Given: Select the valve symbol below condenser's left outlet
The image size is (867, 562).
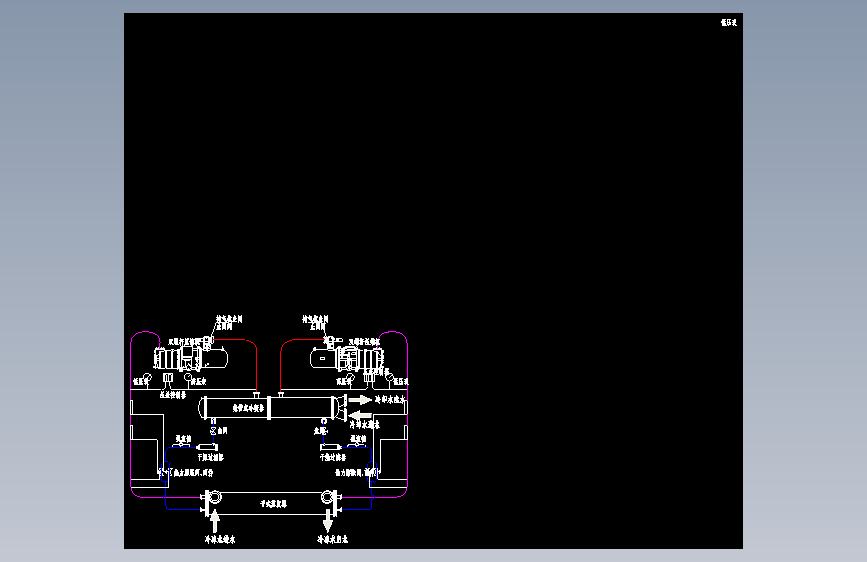Looking at the screenshot, I should pos(213,430).
